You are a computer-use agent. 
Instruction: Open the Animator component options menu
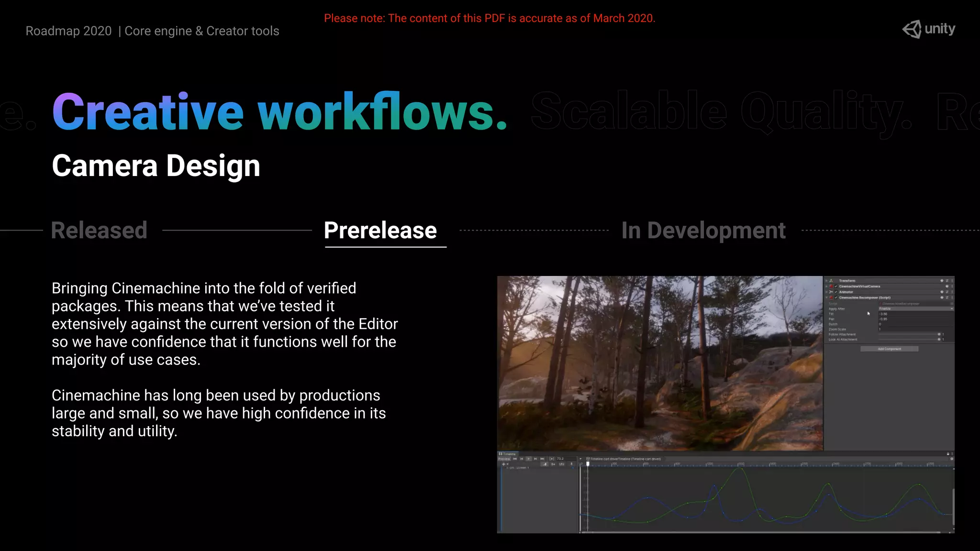click(952, 292)
